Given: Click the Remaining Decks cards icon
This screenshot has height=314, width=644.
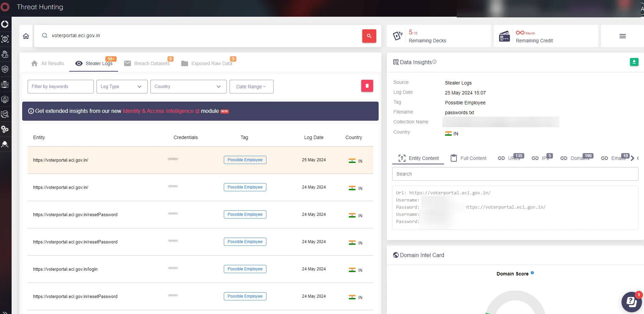Looking at the screenshot, I should click(398, 36).
